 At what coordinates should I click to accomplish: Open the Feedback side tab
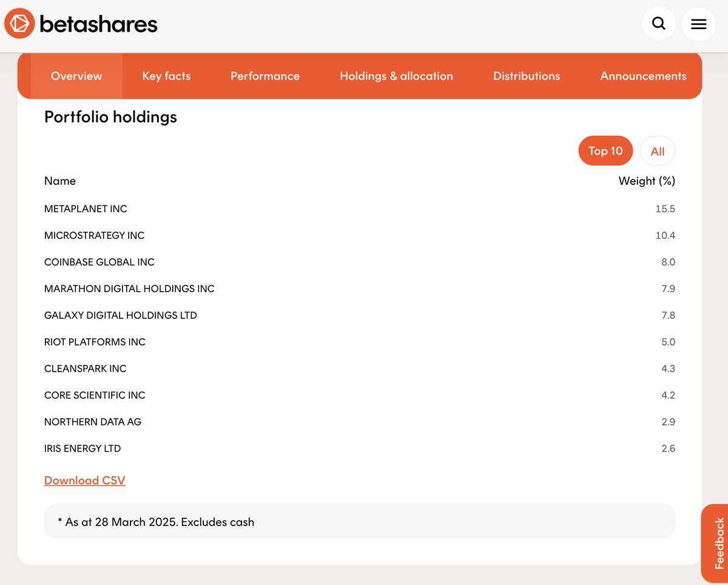pos(717,543)
